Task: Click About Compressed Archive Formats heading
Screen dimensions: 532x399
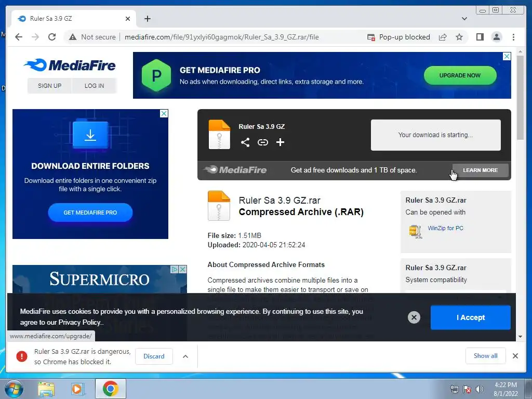Action: point(266,264)
